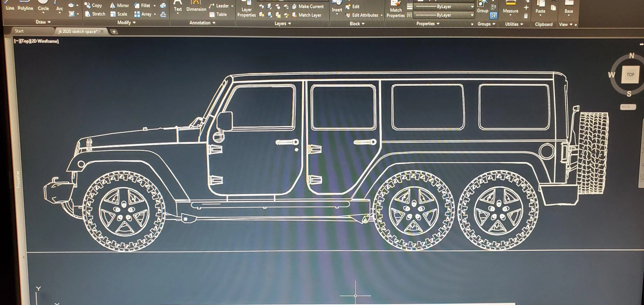644x305 pixels.
Task: Expand the Utilities panel
Action: (x=514, y=24)
